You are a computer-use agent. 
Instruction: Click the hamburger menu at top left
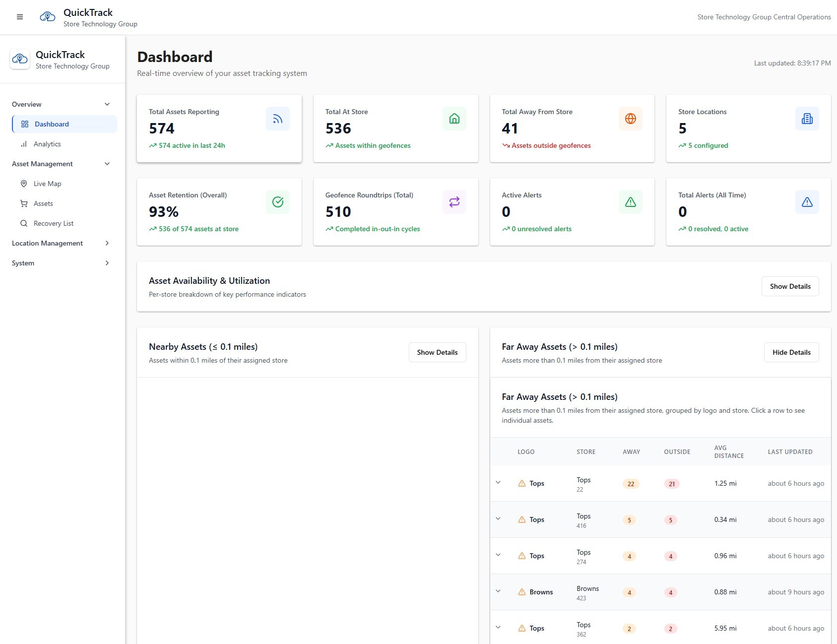(x=20, y=16)
